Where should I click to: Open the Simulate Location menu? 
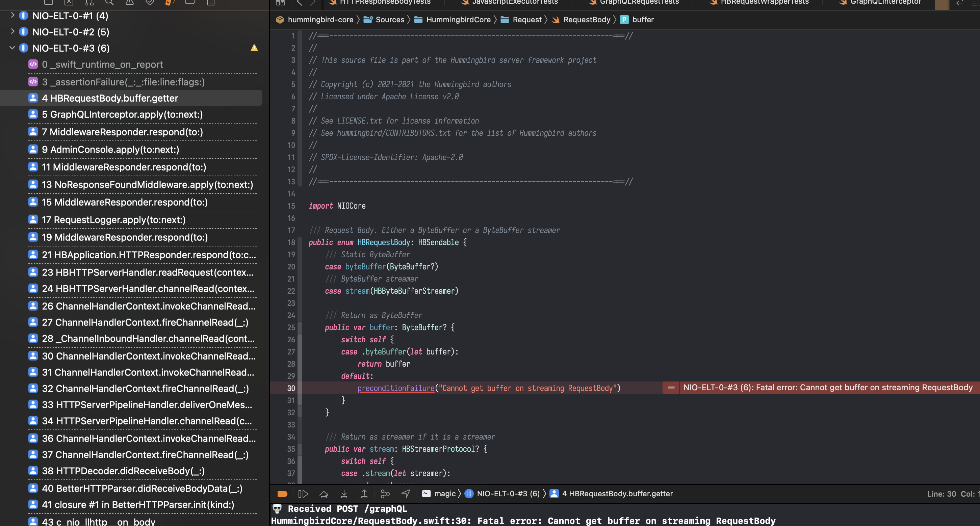click(405, 493)
